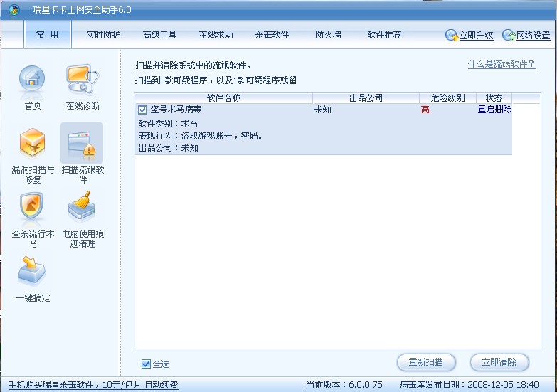Open 什么是流氓软件 help link

pyautogui.click(x=502, y=64)
